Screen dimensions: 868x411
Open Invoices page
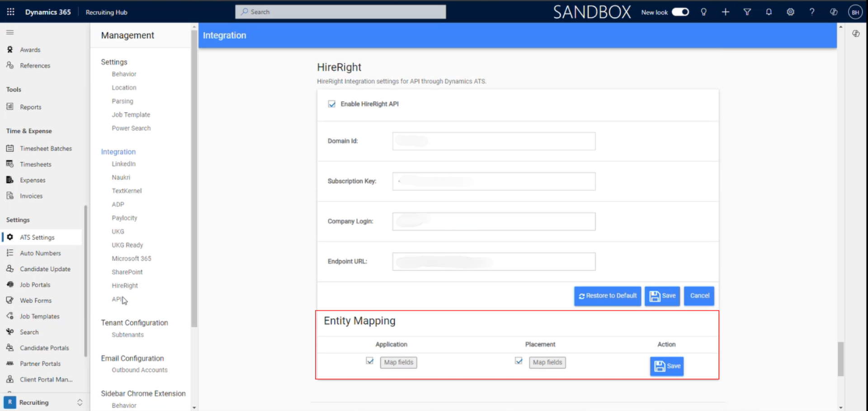coord(31,196)
